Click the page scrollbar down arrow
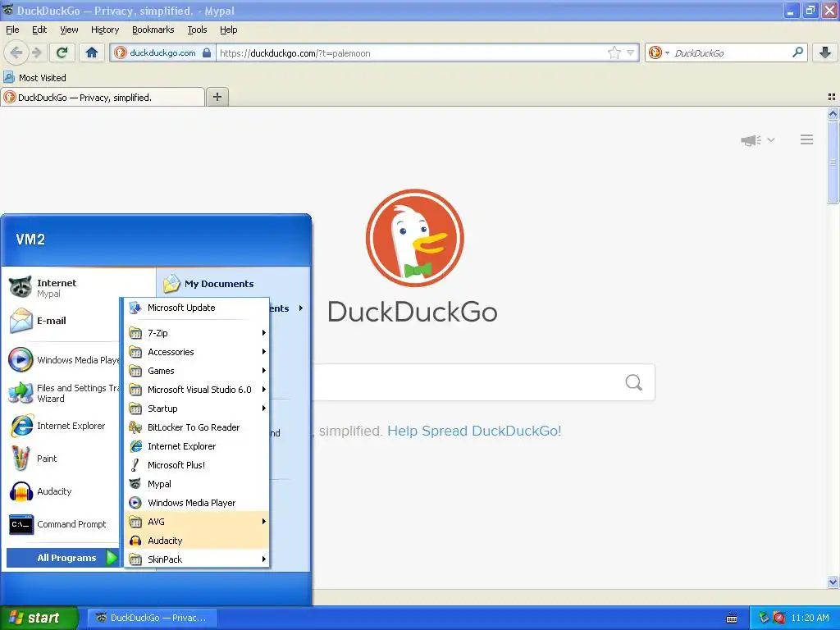 tap(833, 582)
